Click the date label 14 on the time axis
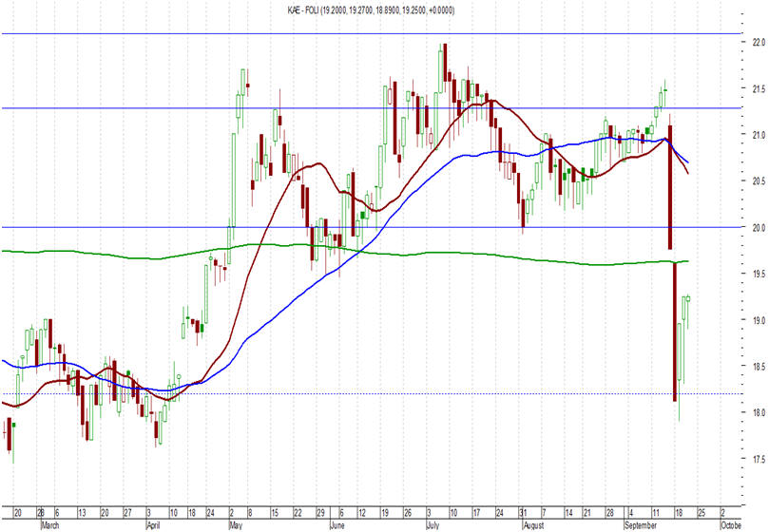 568,513
